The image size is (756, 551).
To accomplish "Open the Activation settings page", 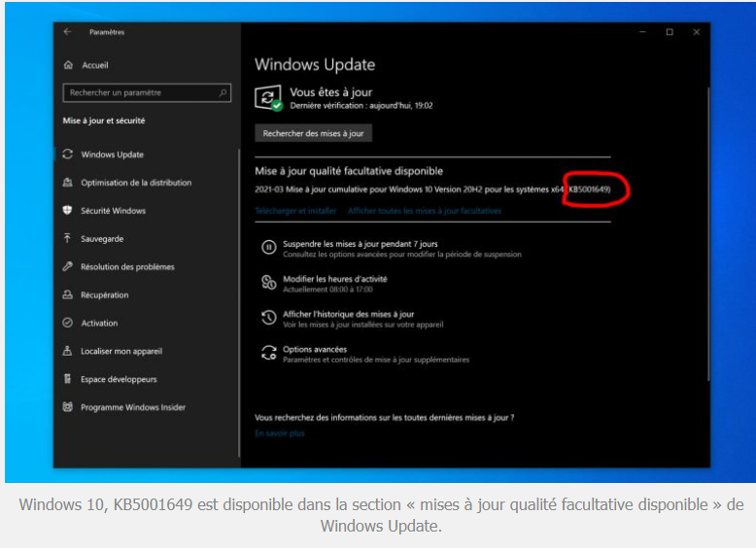I will point(99,324).
